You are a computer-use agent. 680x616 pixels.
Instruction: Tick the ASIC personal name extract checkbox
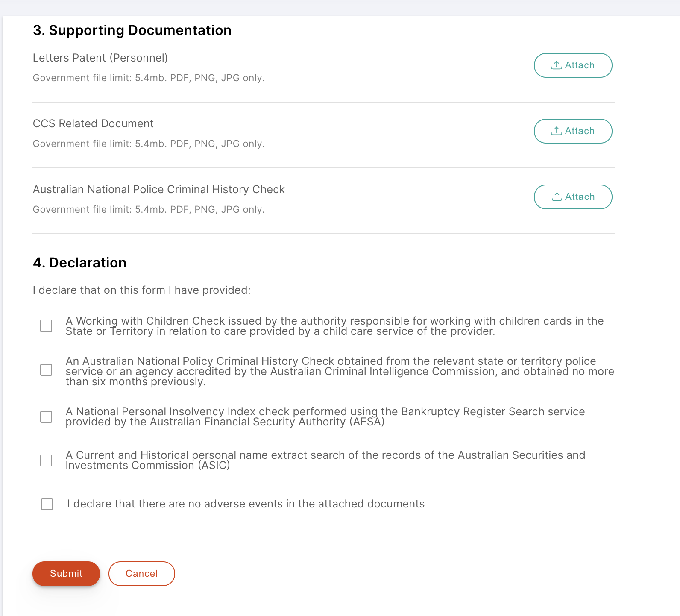(46, 461)
